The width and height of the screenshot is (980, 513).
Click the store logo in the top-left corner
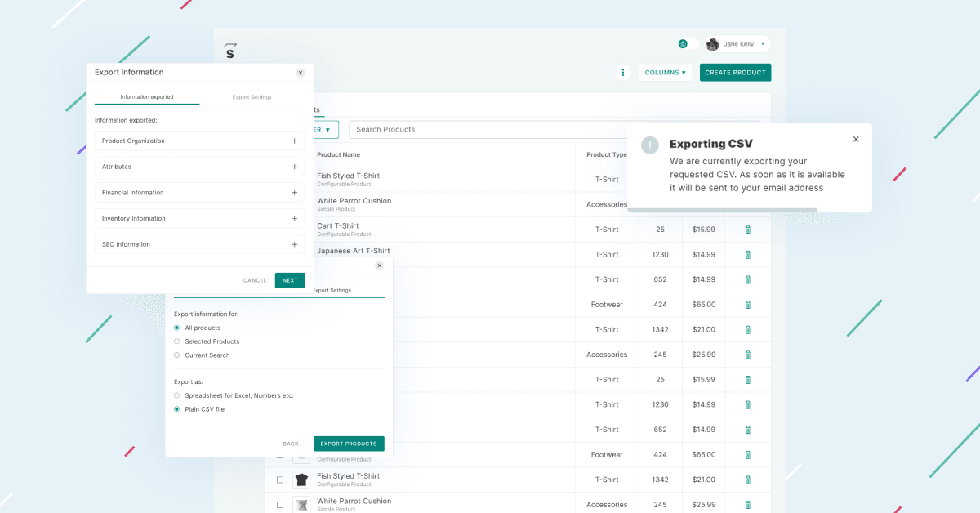point(229,49)
